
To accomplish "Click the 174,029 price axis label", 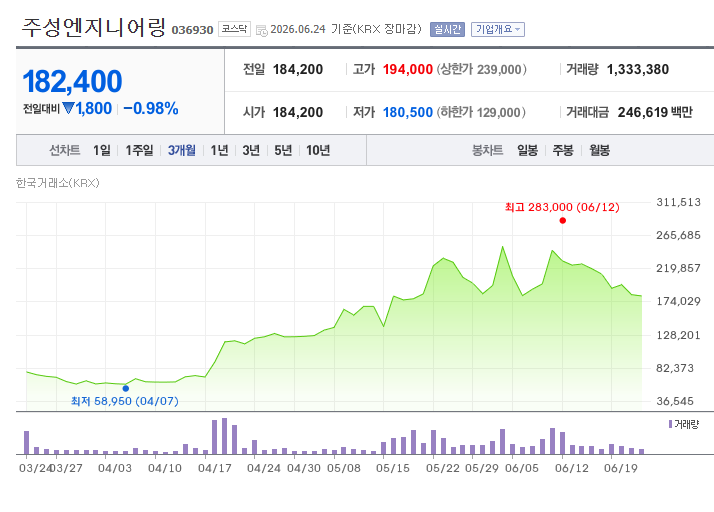I will [678, 301].
